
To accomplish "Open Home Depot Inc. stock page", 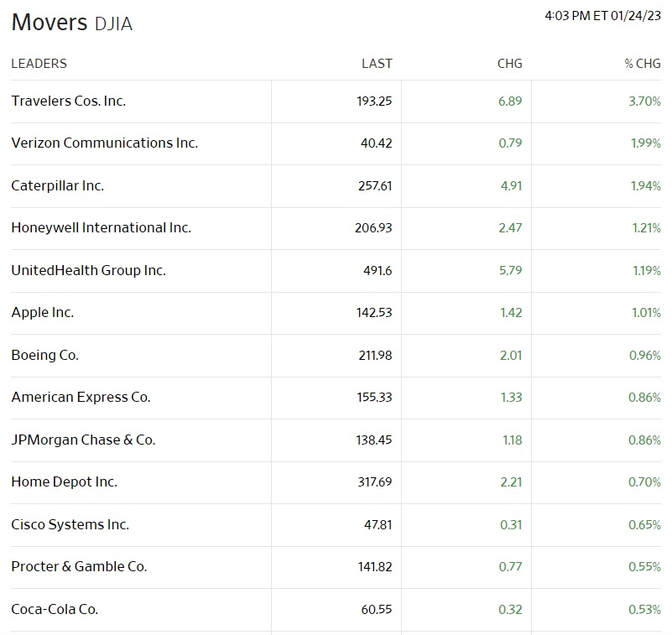I will click(x=65, y=482).
